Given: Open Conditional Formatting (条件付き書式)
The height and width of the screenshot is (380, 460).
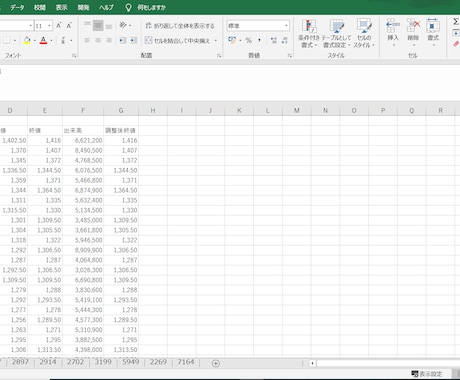Looking at the screenshot, I should click(309, 33).
